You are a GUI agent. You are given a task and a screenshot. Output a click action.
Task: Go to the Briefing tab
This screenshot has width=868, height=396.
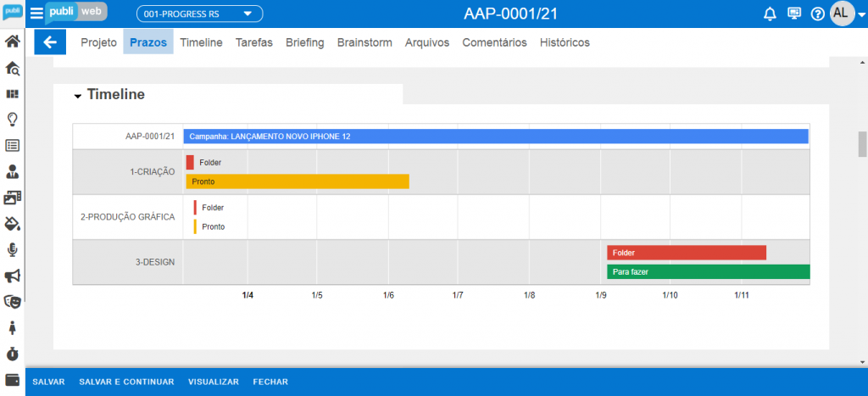tap(305, 42)
